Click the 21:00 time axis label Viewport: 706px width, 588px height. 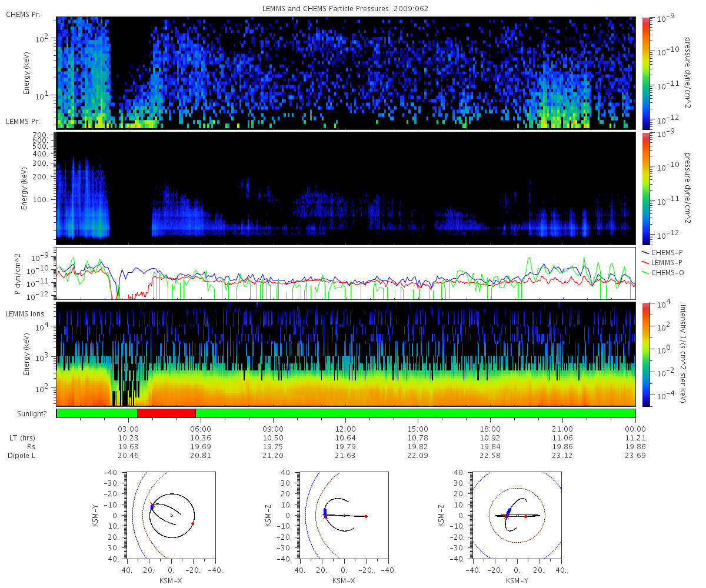pyautogui.click(x=562, y=429)
